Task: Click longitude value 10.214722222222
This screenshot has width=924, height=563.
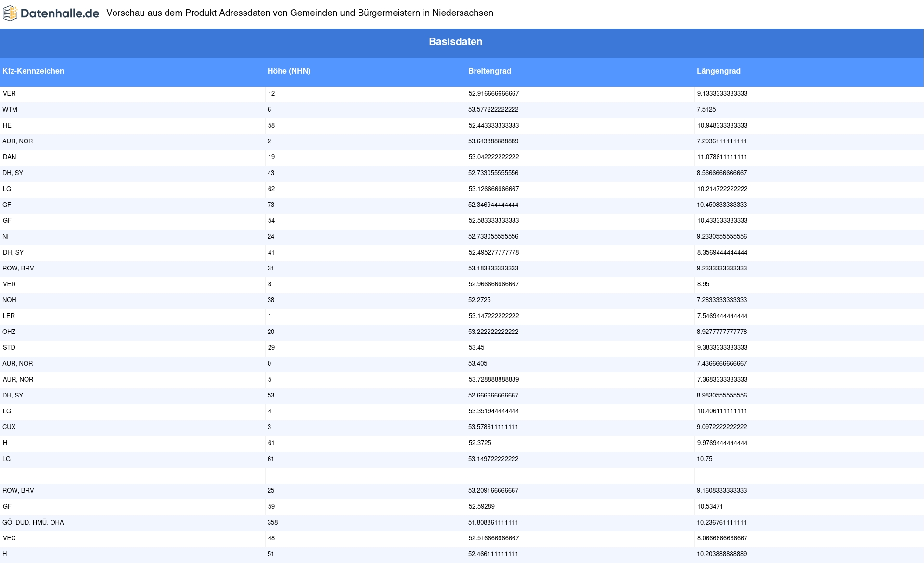Action: [x=722, y=189]
